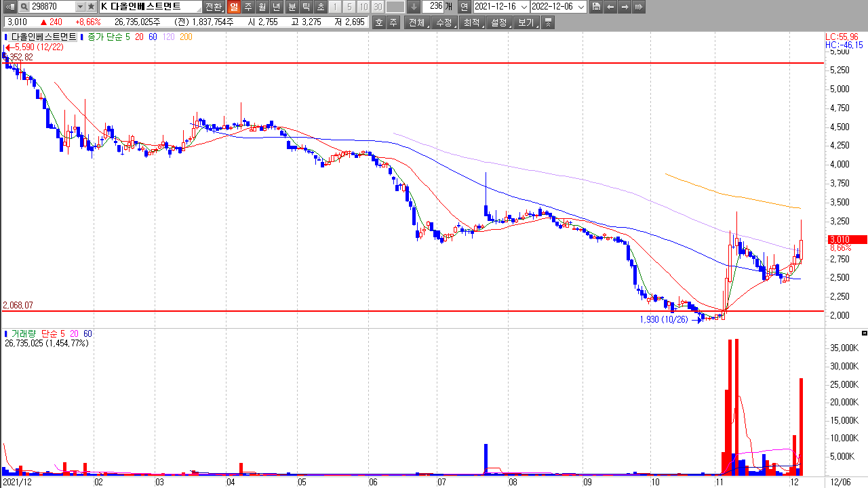The width and height of the screenshot is (868, 488).
Task: Select tick chart 틱 period
Action: coord(306,7)
